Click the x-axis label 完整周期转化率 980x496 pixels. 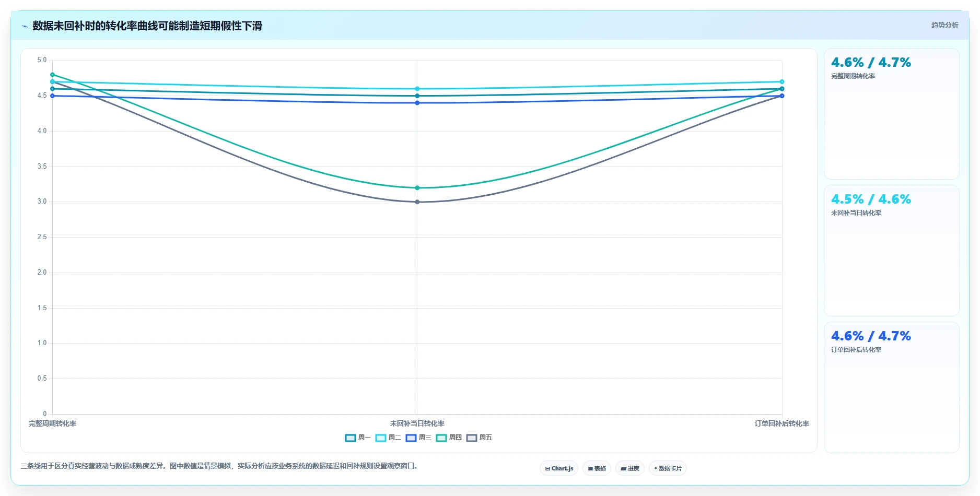52,423
